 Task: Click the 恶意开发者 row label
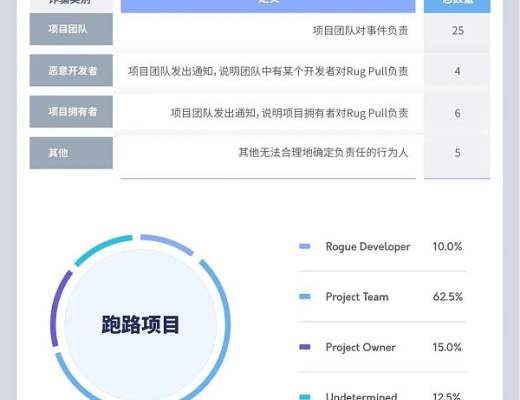71,71
